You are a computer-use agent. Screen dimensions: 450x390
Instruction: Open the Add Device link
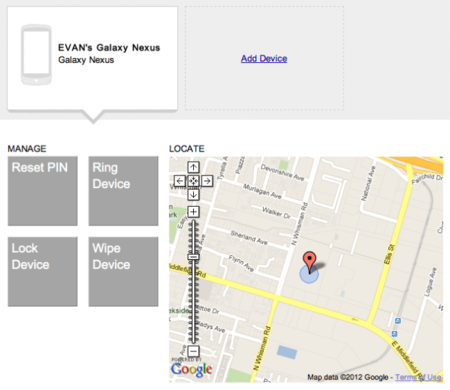[x=264, y=59]
